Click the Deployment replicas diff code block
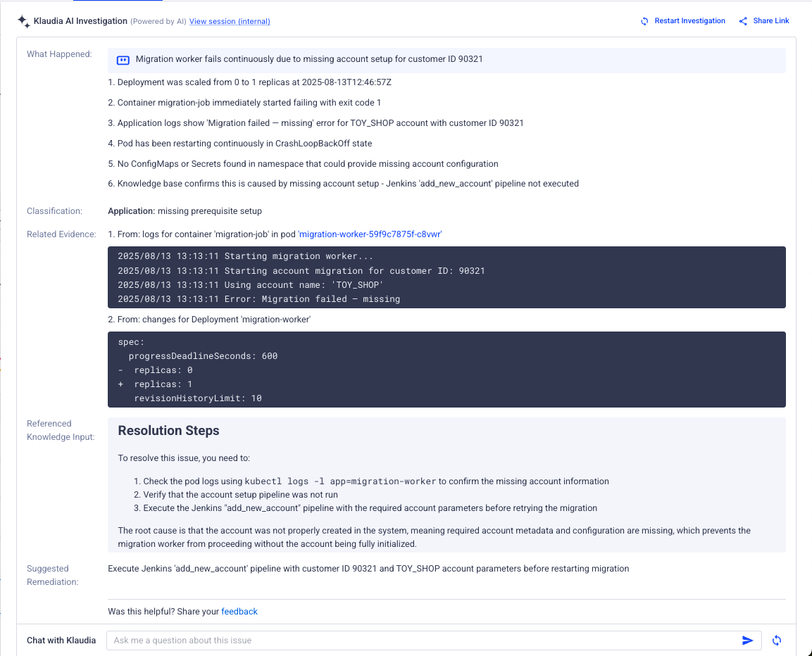Image resolution: width=812 pixels, height=656 pixels. coord(446,370)
